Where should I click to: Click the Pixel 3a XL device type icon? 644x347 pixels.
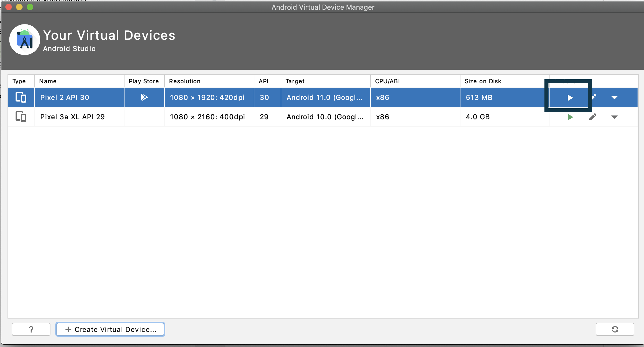[x=21, y=117]
